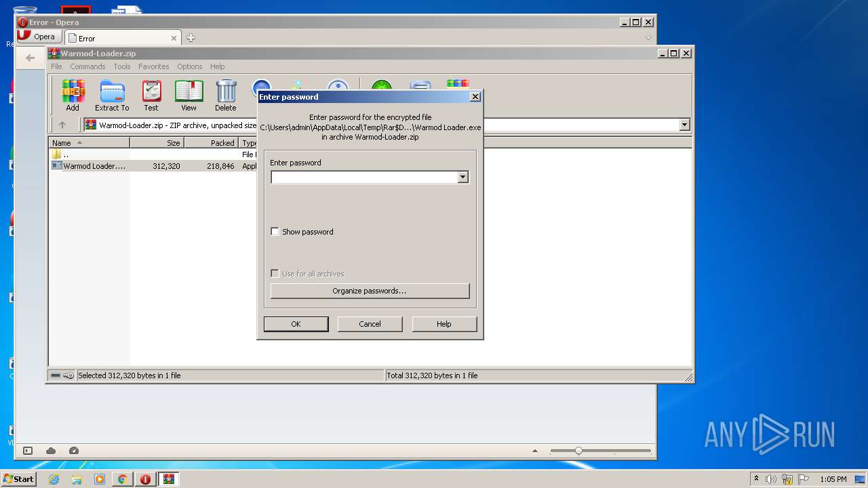Open the View toolbar icon in WinRAR
Screen dimensions: 868x488
point(189,96)
